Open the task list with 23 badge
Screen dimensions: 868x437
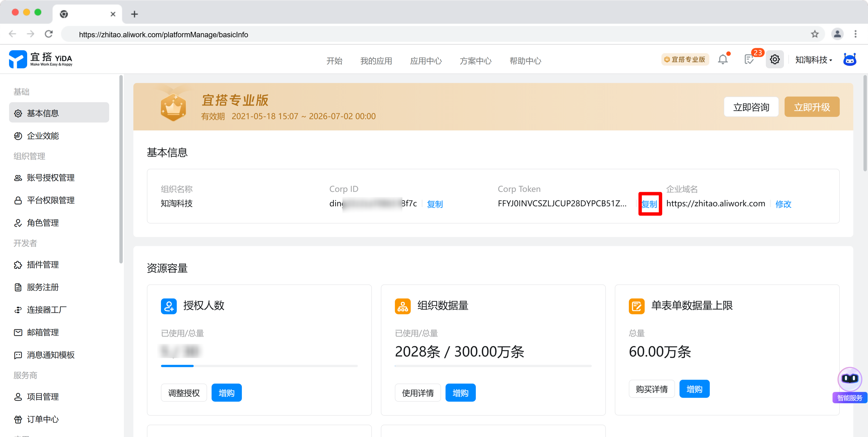(x=749, y=60)
